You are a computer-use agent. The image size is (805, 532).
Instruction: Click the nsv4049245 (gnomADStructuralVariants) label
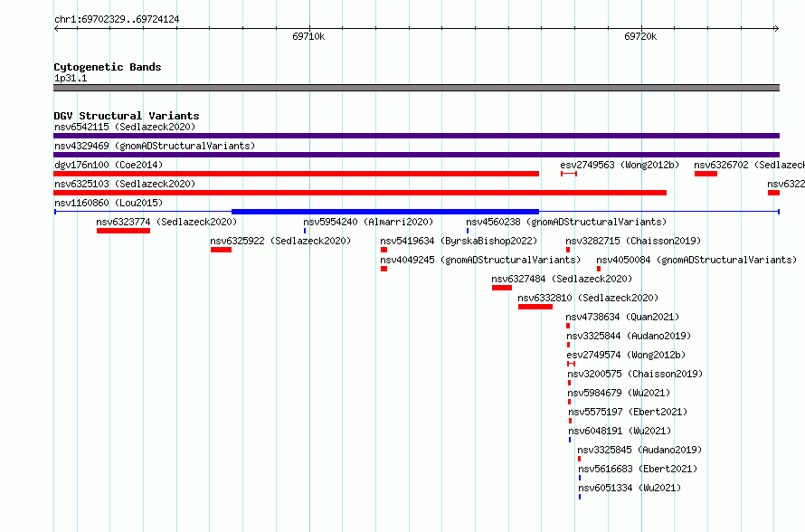click(x=480, y=260)
